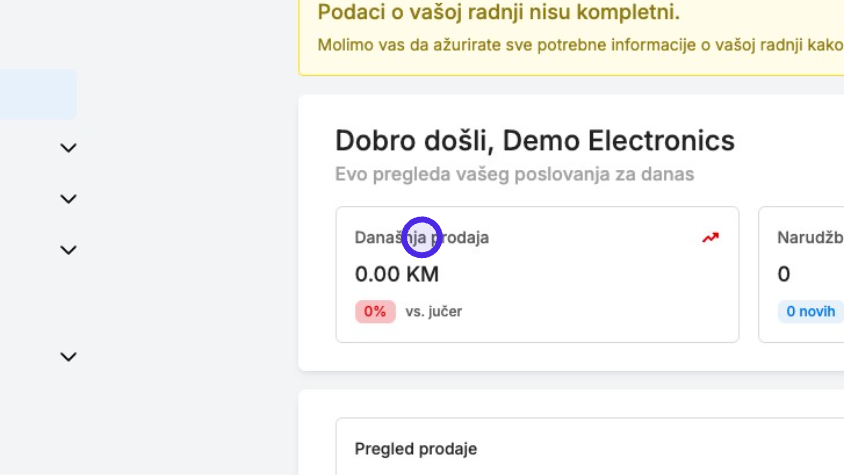
Task: Click the "Pregled prodaje" section heading
Action: pyautogui.click(x=416, y=449)
